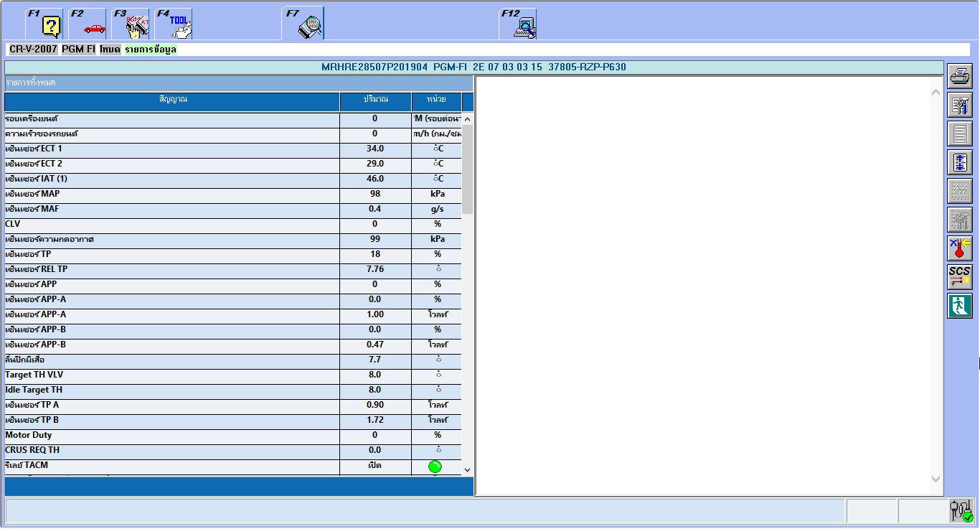This screenshot has width=980, height=529.
Task: Click the ปริมาณ column header
Action: click(375, 101)
